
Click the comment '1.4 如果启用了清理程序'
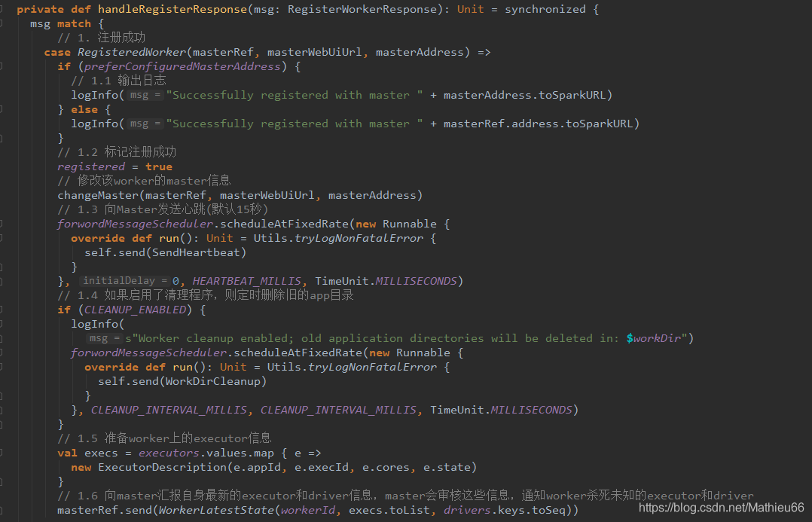click(206, 295)
